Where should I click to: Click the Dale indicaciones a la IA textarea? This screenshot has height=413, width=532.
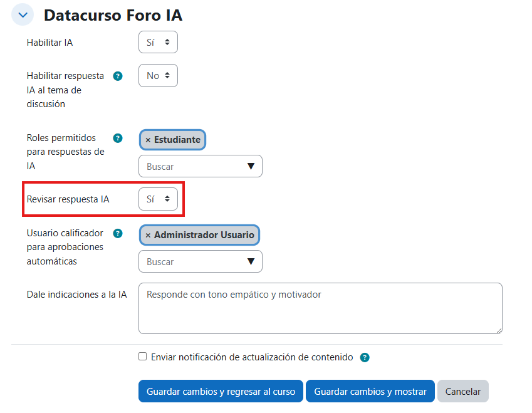(x=320, y=308)
